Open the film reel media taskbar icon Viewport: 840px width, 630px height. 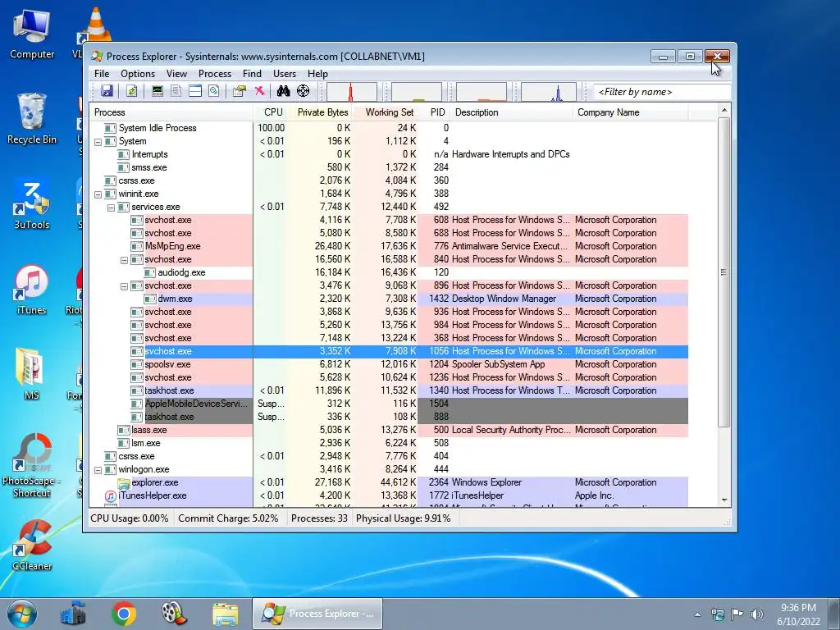[x=175, y=614]
